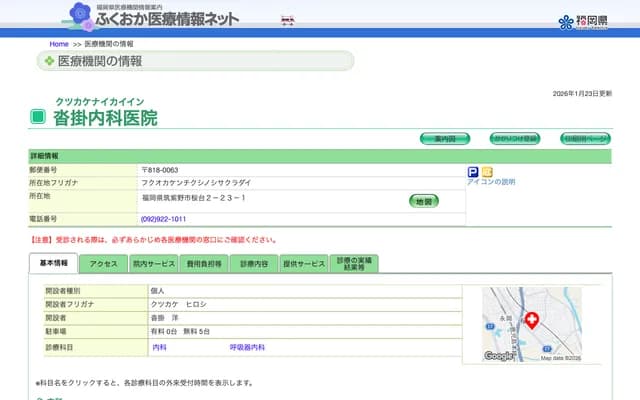Click the 呼吸器内科 department link
The height and width of the screenshot is (400, 640).
click(x=247, y=347)
